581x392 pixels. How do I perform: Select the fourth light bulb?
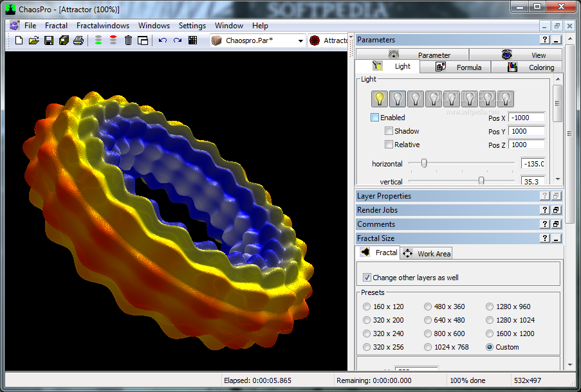434,99
